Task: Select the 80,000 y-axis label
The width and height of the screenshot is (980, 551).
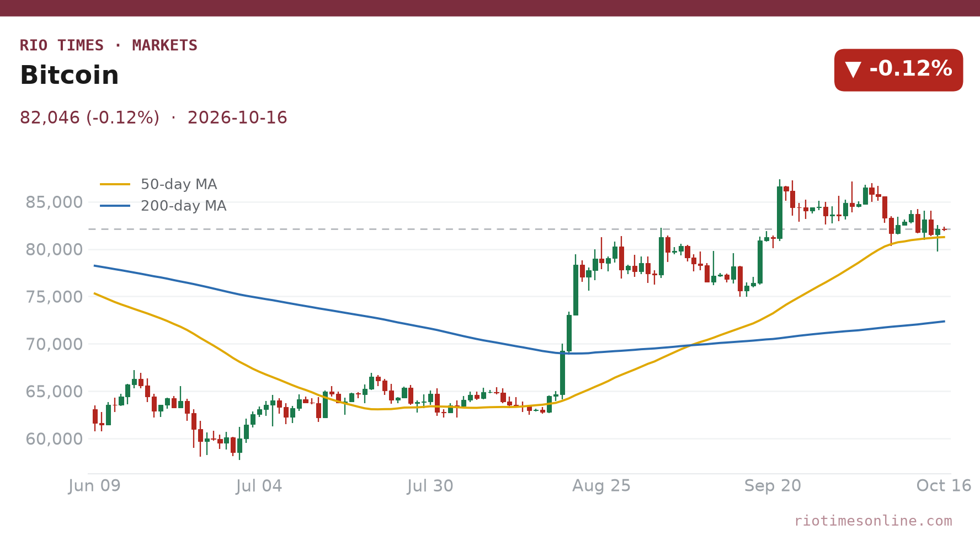Action: click(x=54, y=250)
